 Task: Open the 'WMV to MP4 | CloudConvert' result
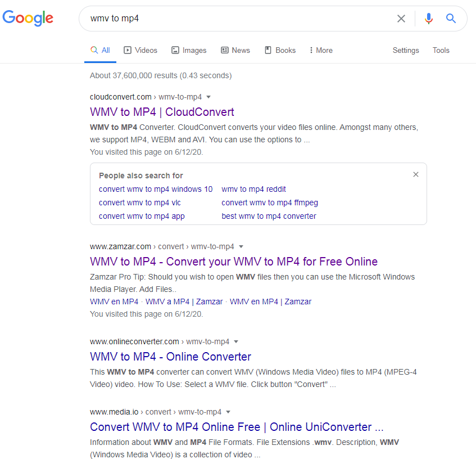coord(162,112)
